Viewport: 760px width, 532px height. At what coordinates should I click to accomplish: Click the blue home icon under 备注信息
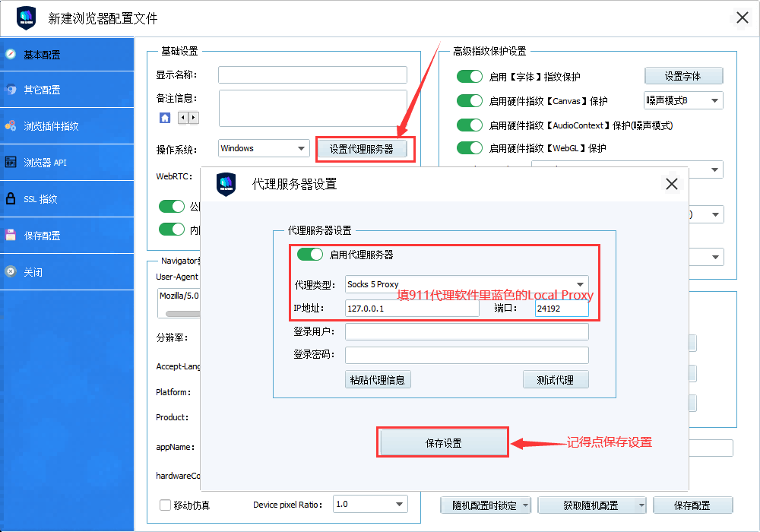165,118
